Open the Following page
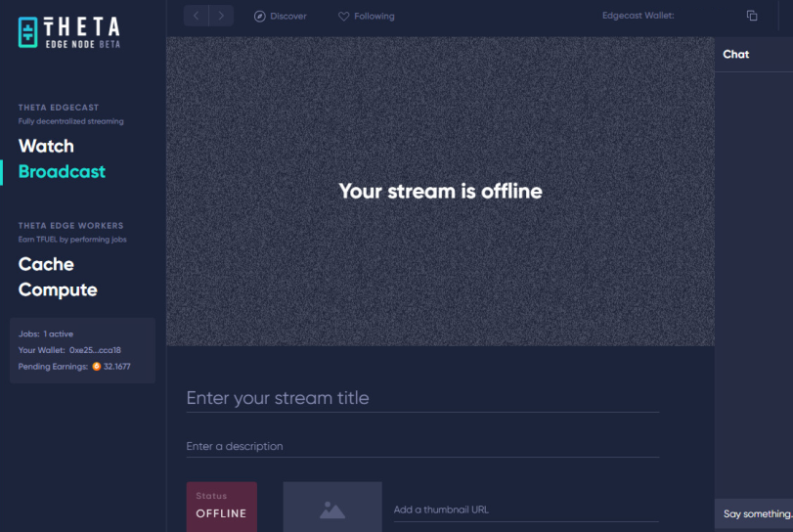This screenshot has height=532, width=793. [366, 17]
